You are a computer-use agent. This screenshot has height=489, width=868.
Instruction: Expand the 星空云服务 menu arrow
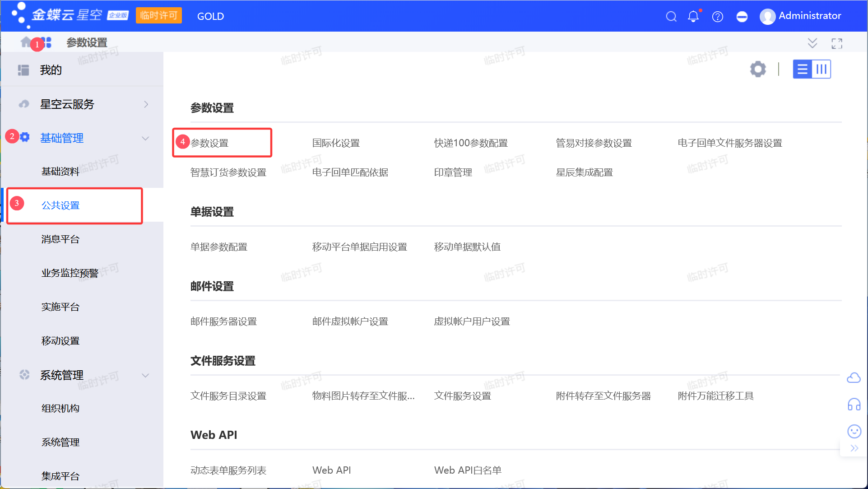pos(146,104)
